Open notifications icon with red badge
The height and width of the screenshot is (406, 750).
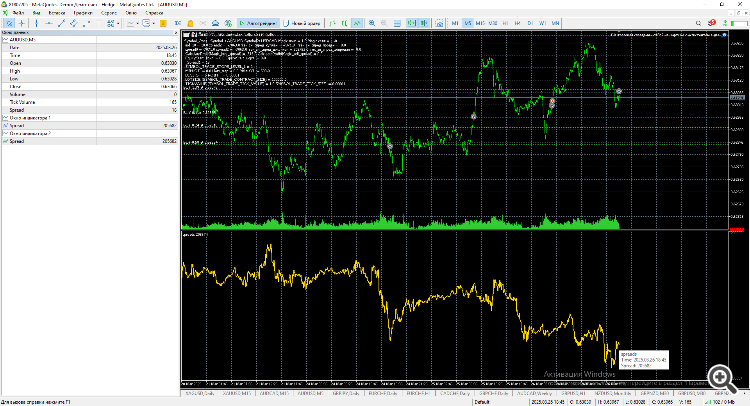(712, 23)
